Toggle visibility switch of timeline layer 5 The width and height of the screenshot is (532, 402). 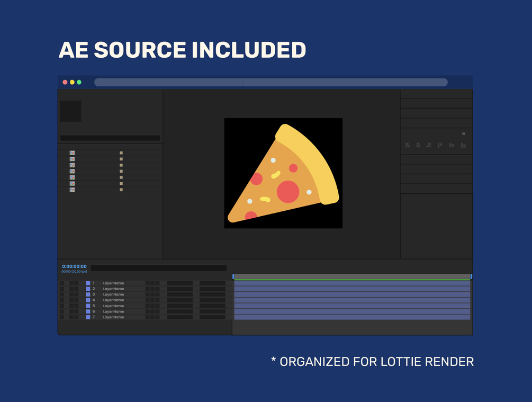point(62,306)
